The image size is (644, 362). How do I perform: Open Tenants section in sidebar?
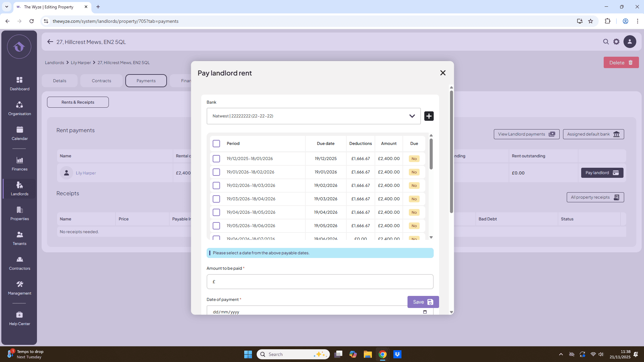coord(19,238)
